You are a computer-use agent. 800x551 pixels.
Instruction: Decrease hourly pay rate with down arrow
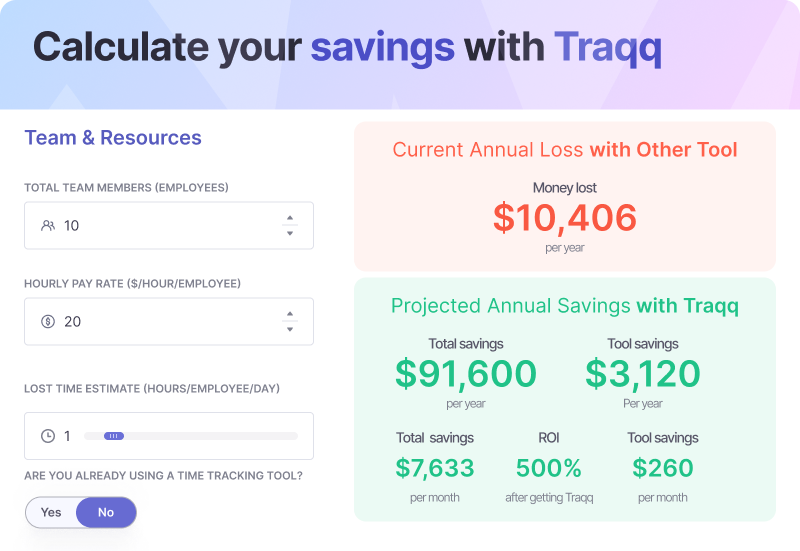(x=290, y=329)
